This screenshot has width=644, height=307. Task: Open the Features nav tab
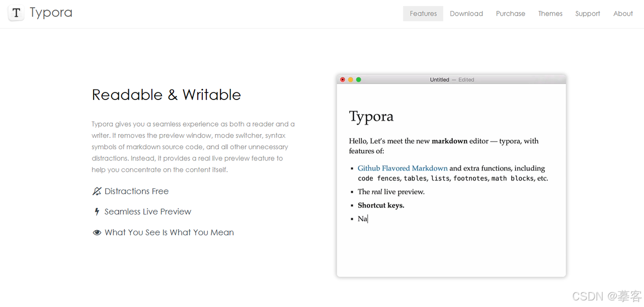423,14
